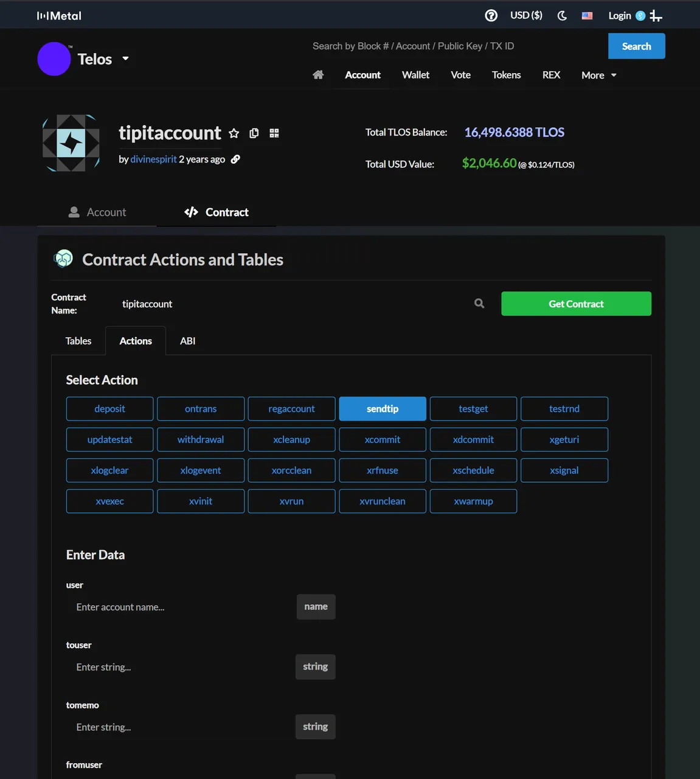Select the xdcommit action

point(473,439)
